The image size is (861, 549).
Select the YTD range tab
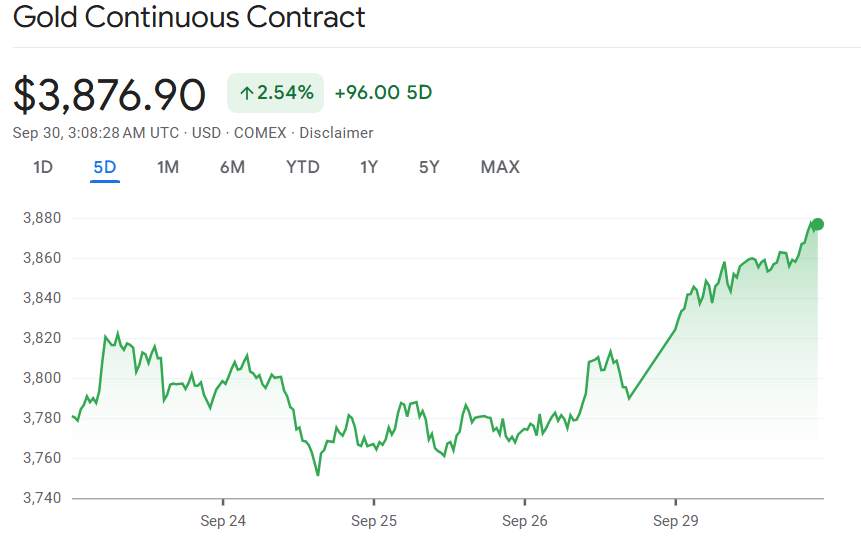click(303, 167)
